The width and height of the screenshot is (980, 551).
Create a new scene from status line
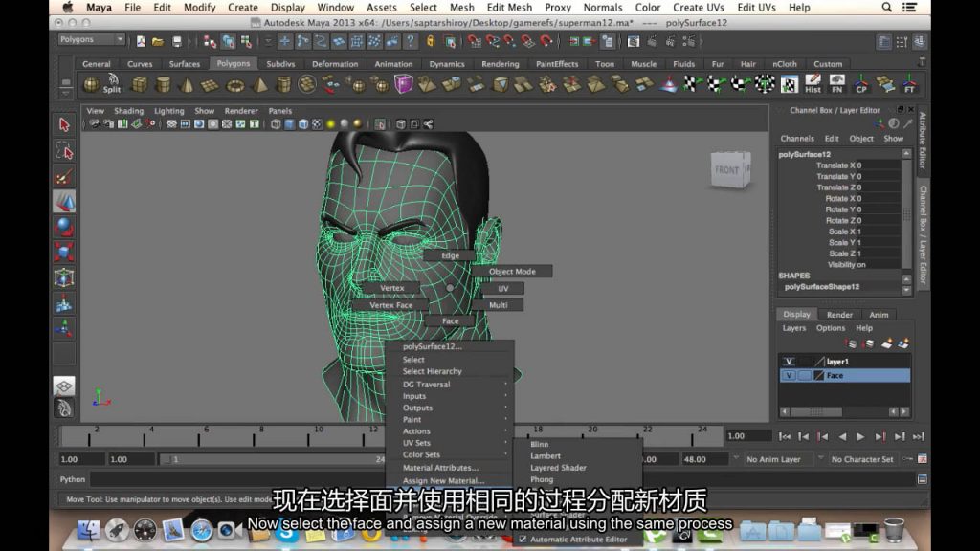[x=142, y=42]
